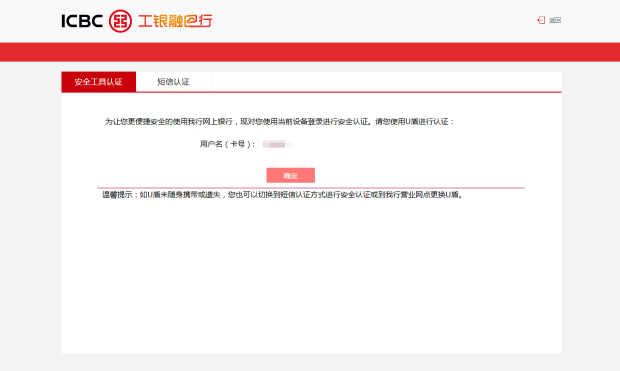Viewport: 620px width, 371px height.
Task: Click the pink divider line under 确定
Action: 311,188
